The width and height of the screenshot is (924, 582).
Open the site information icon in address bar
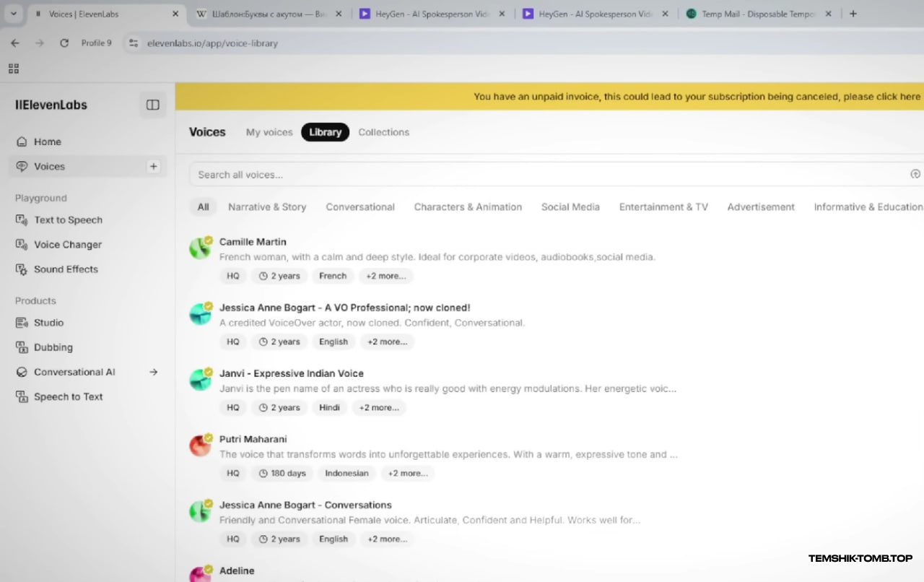point(133,43)
